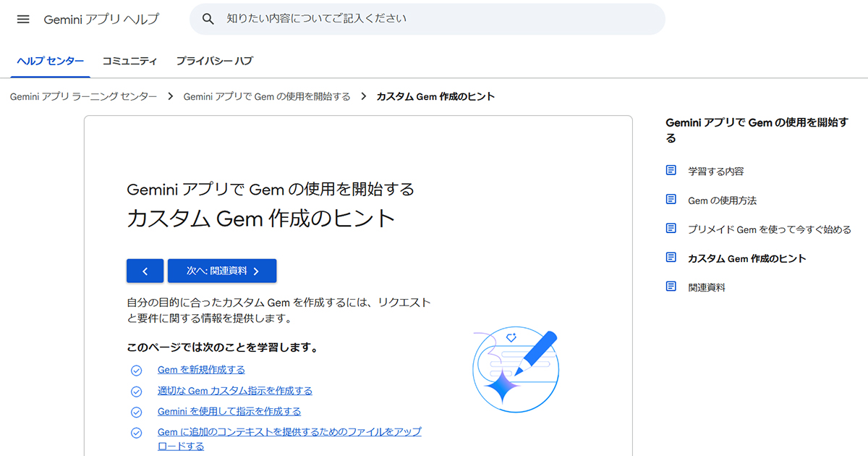Select the ヘルプ センター tab
868x456 pixels.
point(51,62)
